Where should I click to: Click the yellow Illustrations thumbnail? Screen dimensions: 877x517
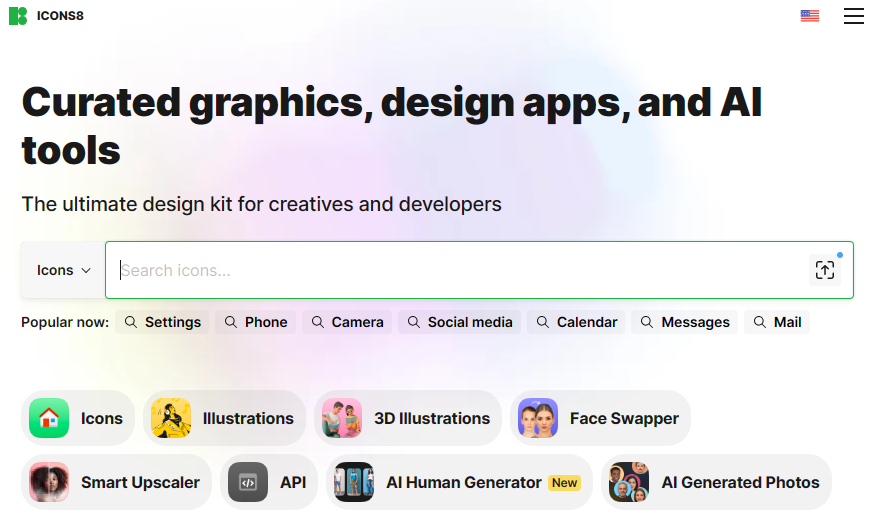point(171,418)
